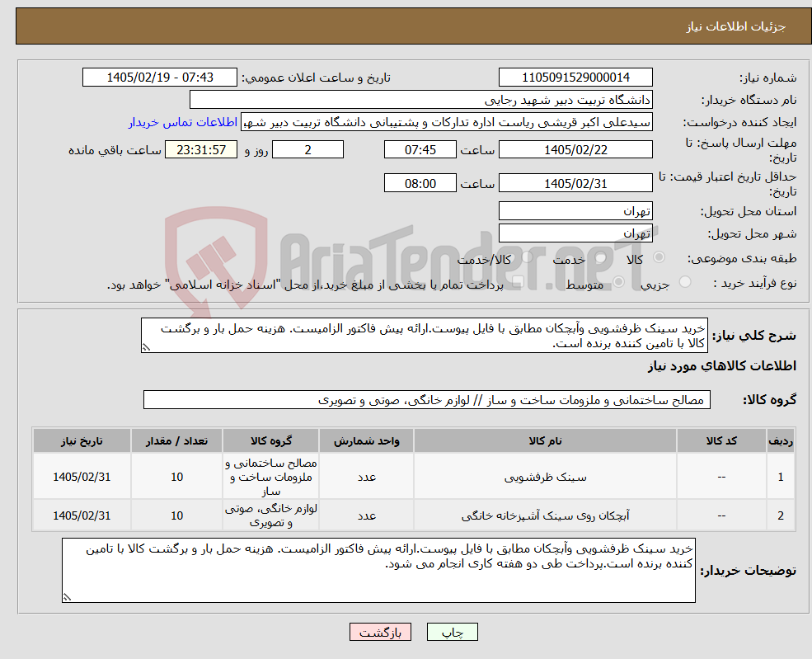Click the سینک ظرفشویی item name cell
This screenshot has height=659, width=812.
coord(545,477)
